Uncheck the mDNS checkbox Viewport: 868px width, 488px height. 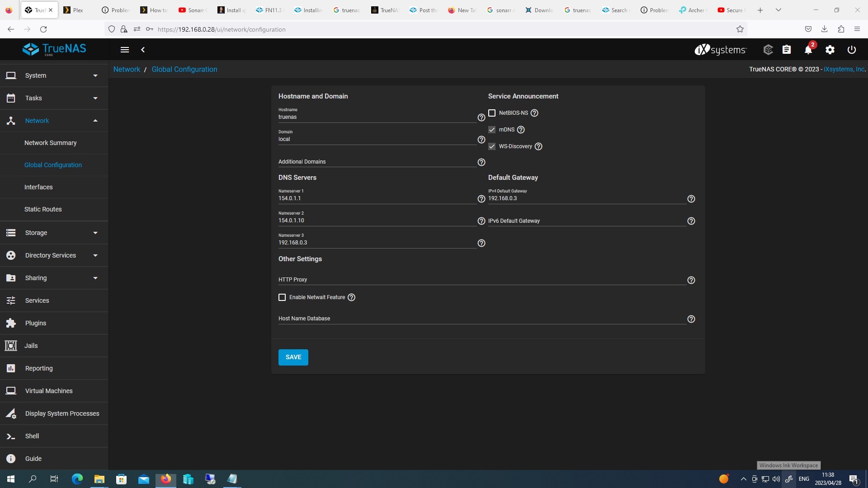pos(492,130)
